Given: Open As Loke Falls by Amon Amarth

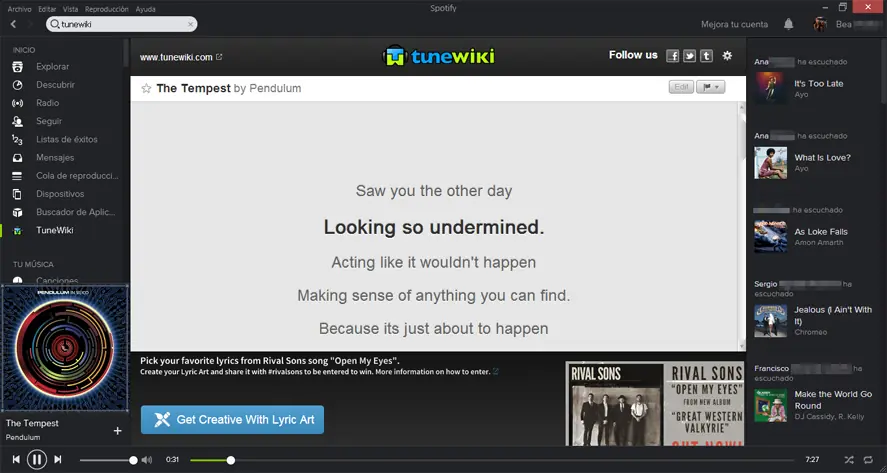Looking at the screenshot, I should click(821, 232).
